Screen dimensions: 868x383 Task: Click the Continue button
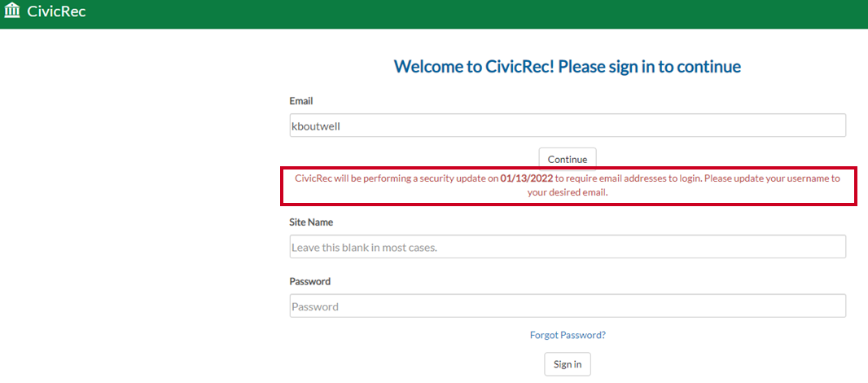[x=568, y=159]
